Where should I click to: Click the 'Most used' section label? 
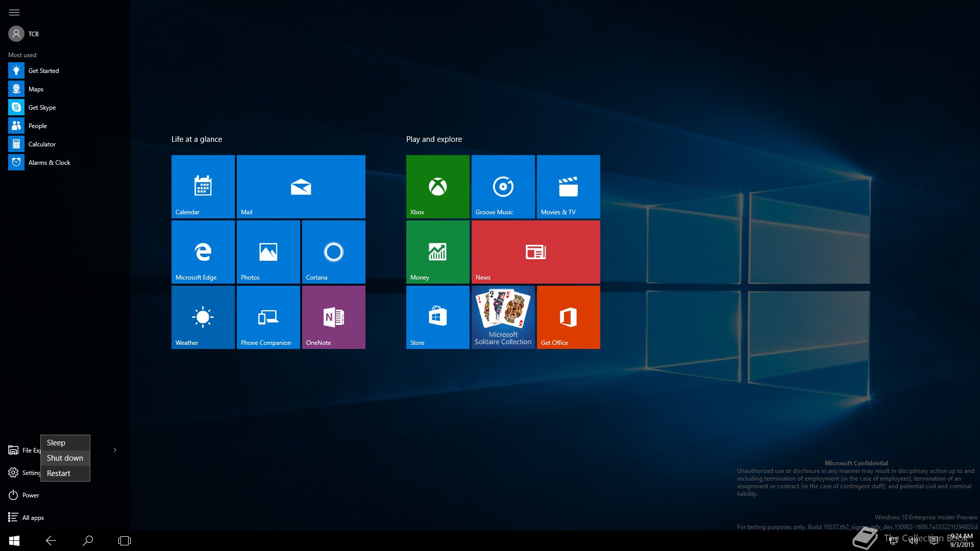22,55
